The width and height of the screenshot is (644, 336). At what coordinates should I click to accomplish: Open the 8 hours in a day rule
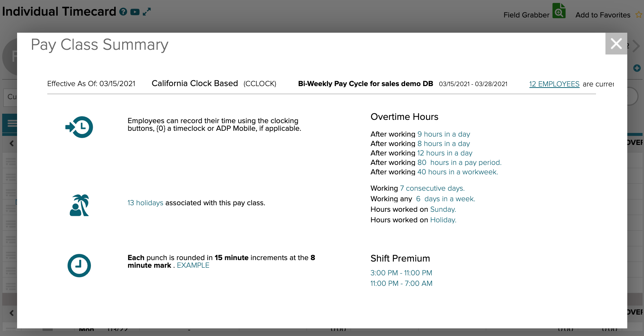444,143
